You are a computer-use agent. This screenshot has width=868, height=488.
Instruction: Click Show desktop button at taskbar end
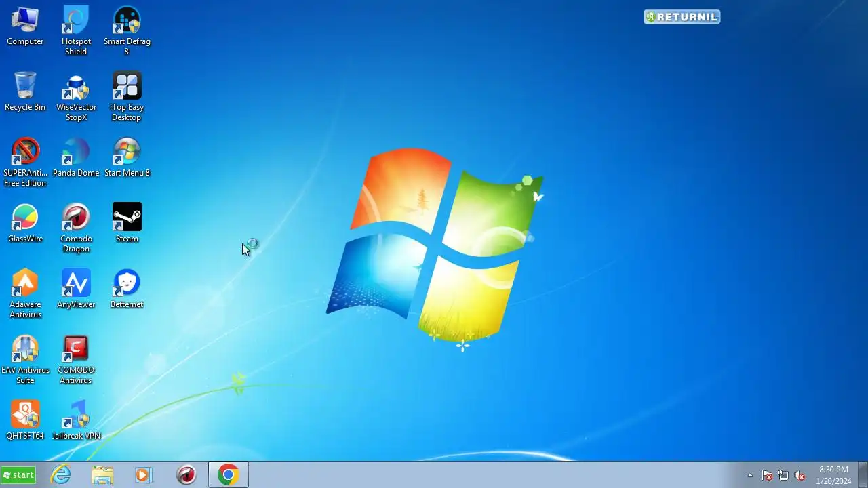click(863, 475)
